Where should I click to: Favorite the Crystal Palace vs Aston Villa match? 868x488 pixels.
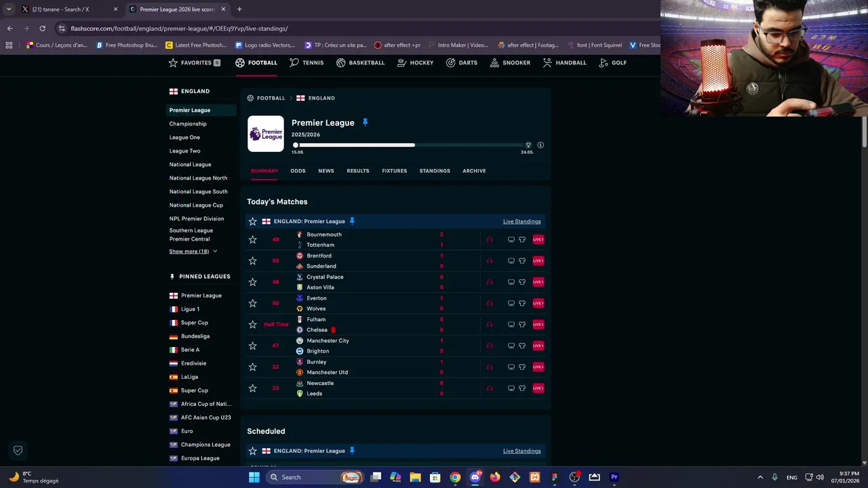coord(253,282)
